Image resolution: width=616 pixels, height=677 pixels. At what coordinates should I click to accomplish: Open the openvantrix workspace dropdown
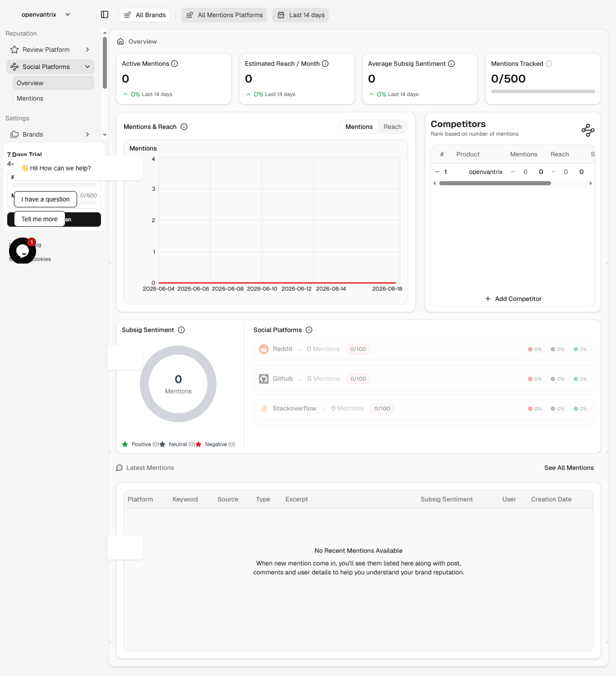[x=46, y=14]
